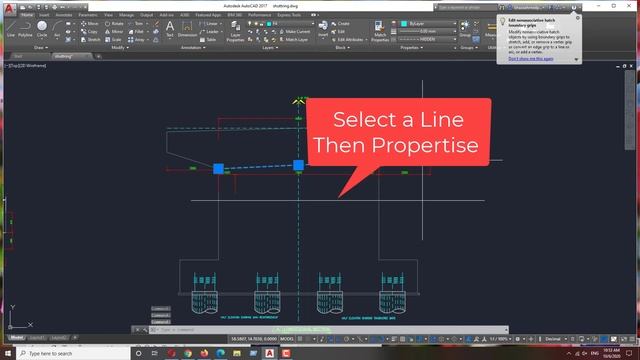
Task: Click Edit Attributes tool
Action: click(348, 40)
